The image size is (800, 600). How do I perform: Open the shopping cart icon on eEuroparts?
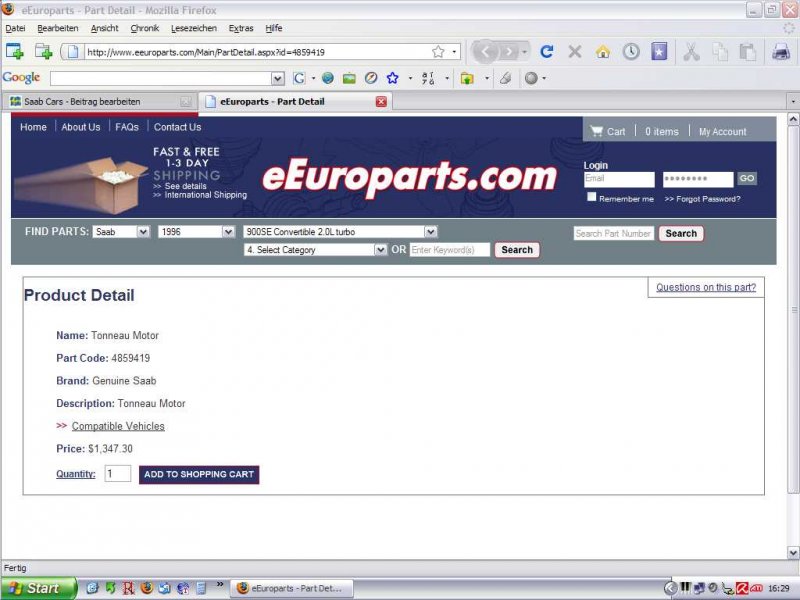pos(596,131)
